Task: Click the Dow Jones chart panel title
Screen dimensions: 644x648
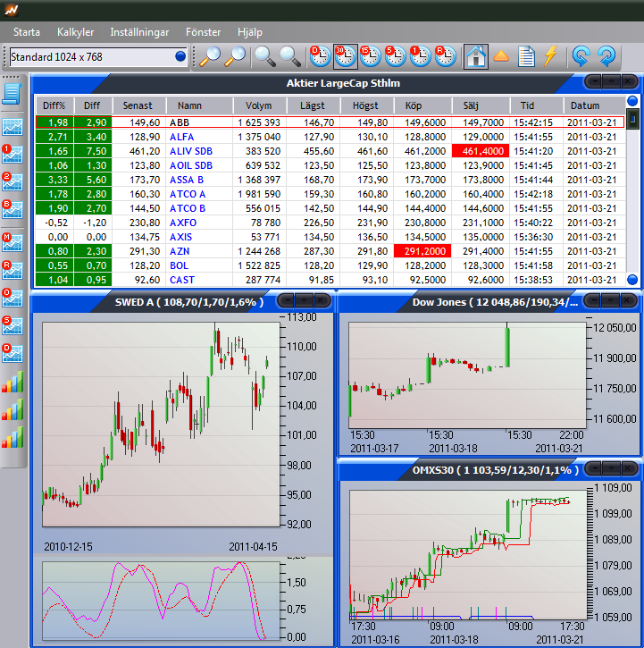Action: (495, 302)
